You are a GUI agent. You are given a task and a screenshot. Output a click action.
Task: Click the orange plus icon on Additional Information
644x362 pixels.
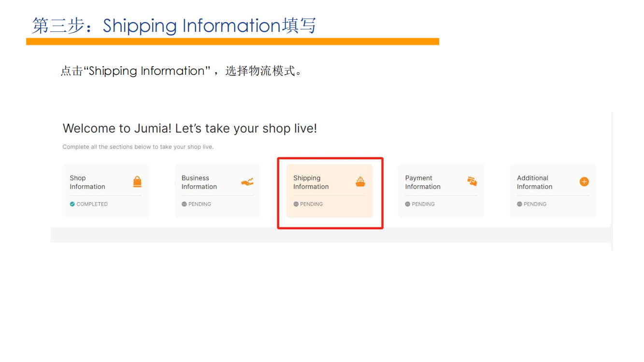(584, 181)
